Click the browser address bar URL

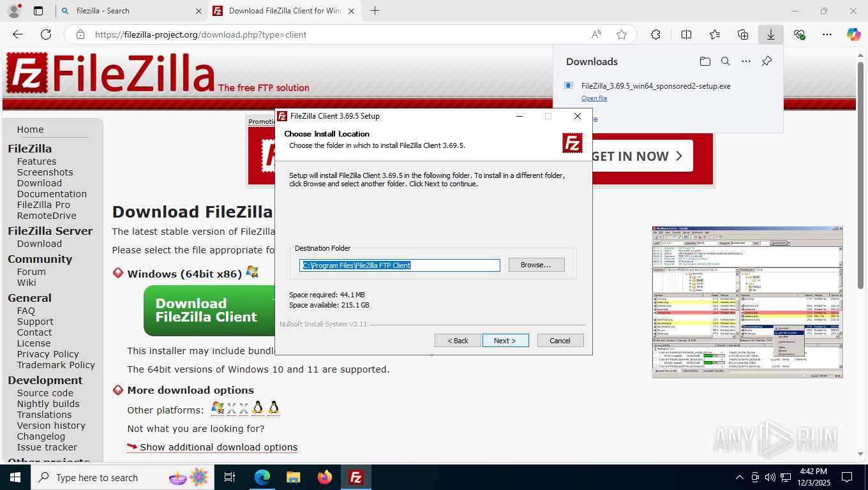click(x=201, y=34)
